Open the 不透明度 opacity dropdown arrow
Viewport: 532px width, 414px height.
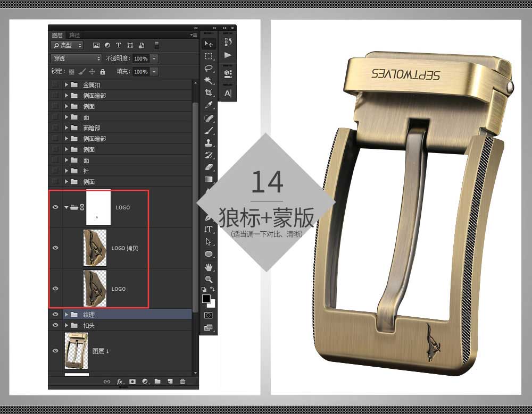point(154,58)
